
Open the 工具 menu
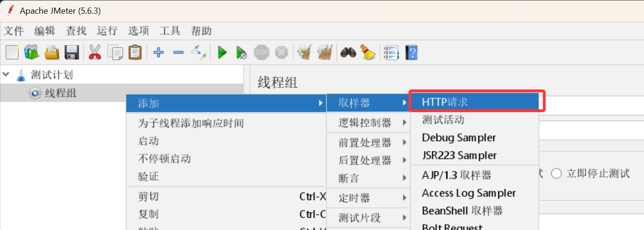coord(170,31)
